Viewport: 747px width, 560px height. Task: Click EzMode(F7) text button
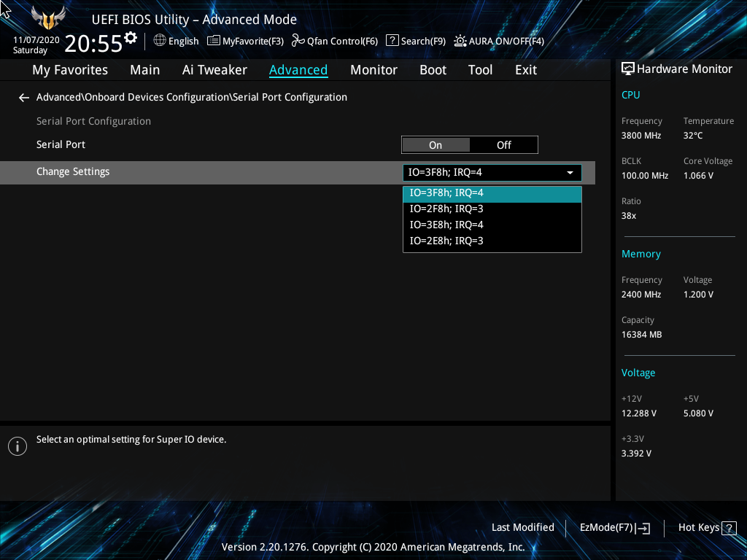pyautogui.click(x=606, y=528)
